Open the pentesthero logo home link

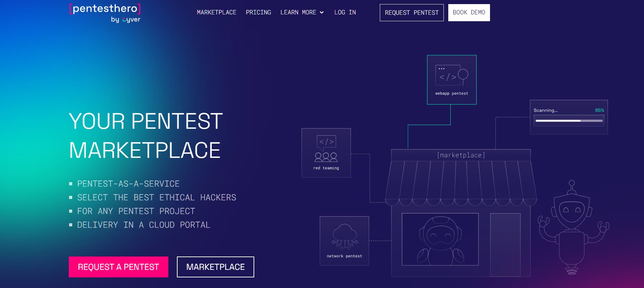[105, 13]
